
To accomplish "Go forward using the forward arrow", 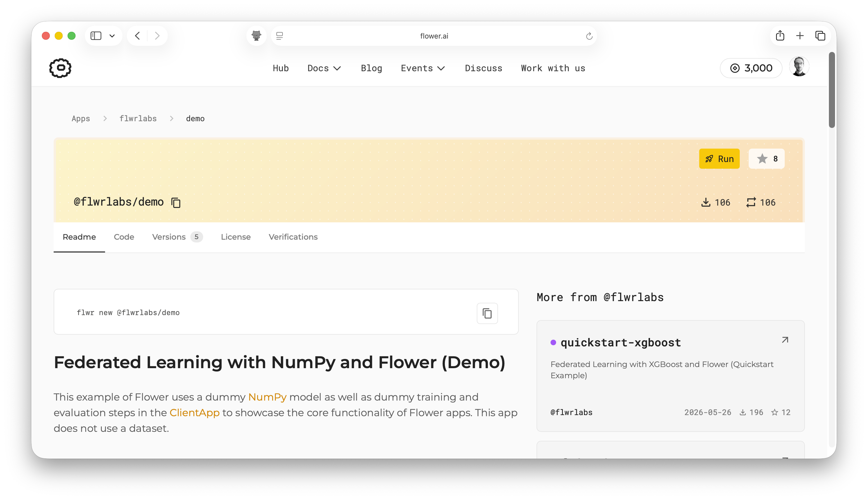I will (157, 36).
